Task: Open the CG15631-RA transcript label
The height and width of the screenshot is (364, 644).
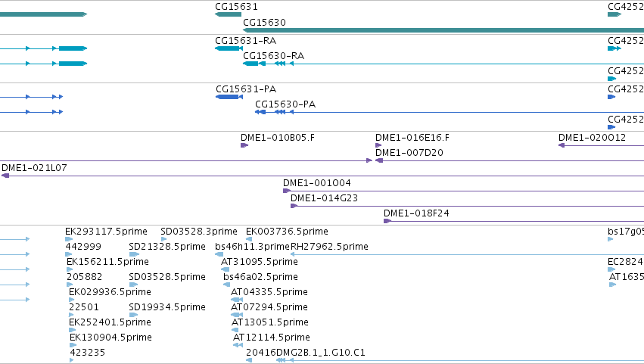Action: click(246, 41)
